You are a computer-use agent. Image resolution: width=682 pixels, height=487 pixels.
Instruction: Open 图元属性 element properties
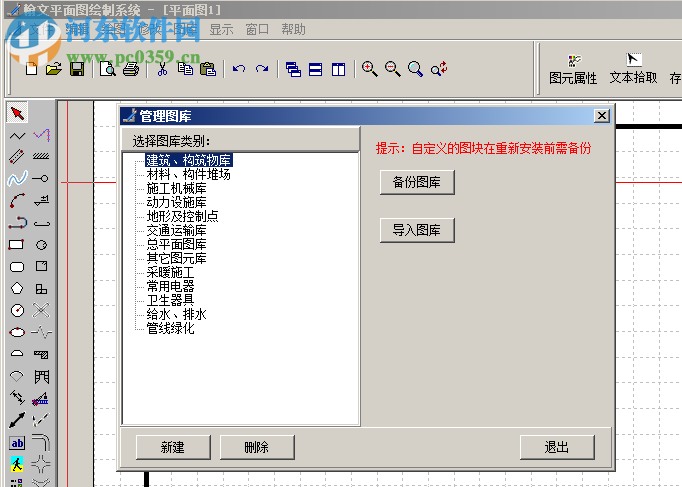[x=573, y=70]
